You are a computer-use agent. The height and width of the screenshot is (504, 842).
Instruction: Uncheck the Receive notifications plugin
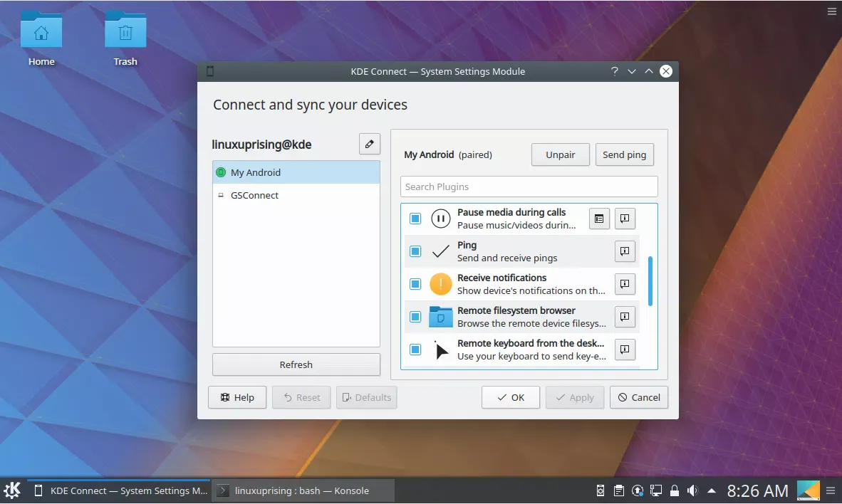click(415, 284)
